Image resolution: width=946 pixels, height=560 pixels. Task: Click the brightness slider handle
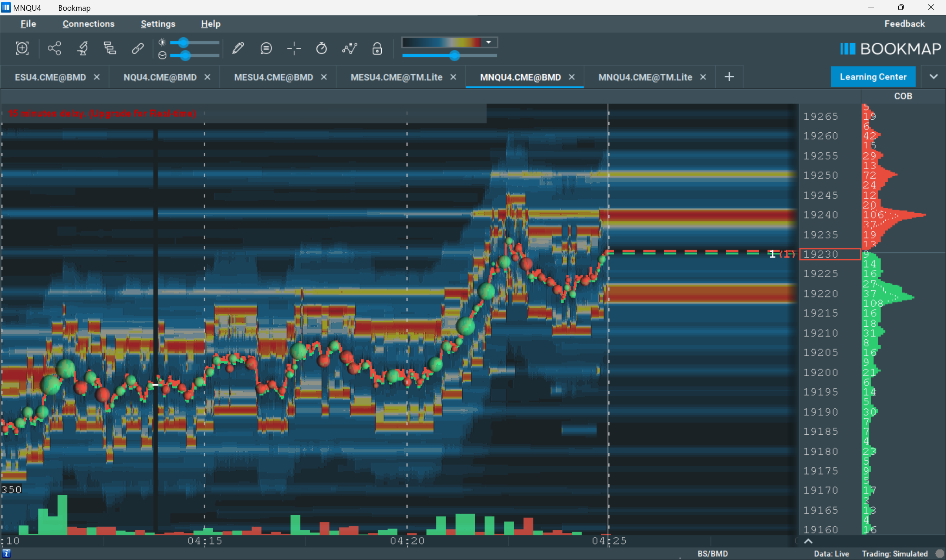[183, 42]
